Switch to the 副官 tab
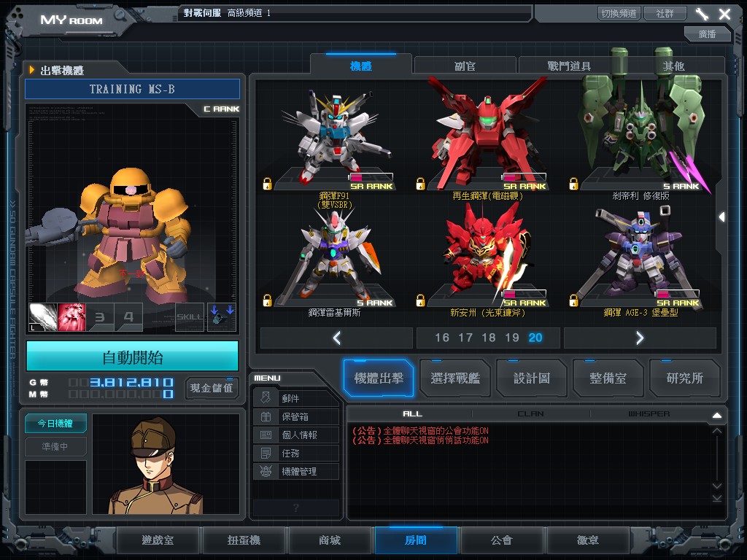Viewport: 747px width, 560px height. [465, 66]
